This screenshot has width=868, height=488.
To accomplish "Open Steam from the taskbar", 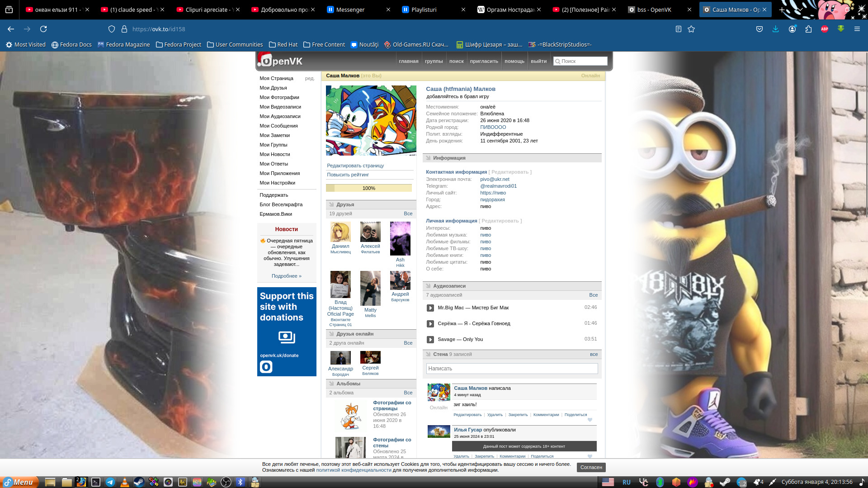I will pos(139,482).
